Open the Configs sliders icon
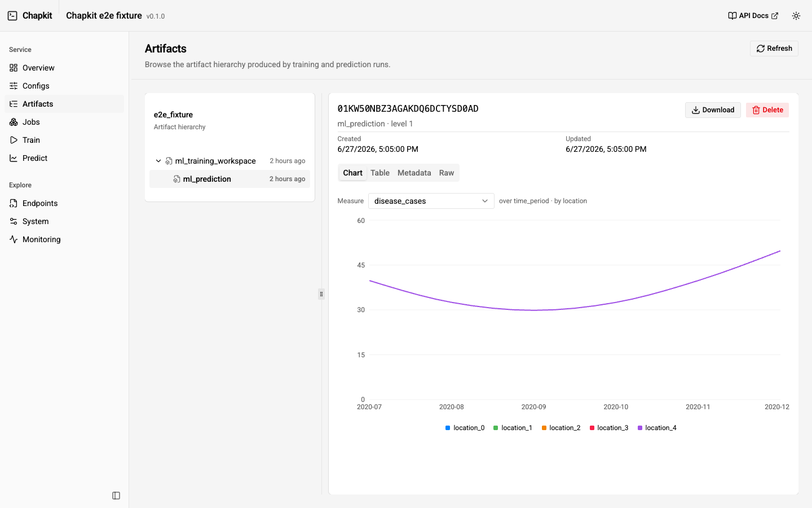 pyautogui.click(x=14, y=86)
